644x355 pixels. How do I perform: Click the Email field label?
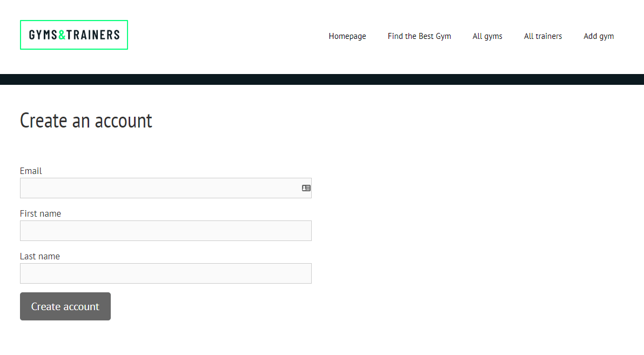tap(31, 171)
